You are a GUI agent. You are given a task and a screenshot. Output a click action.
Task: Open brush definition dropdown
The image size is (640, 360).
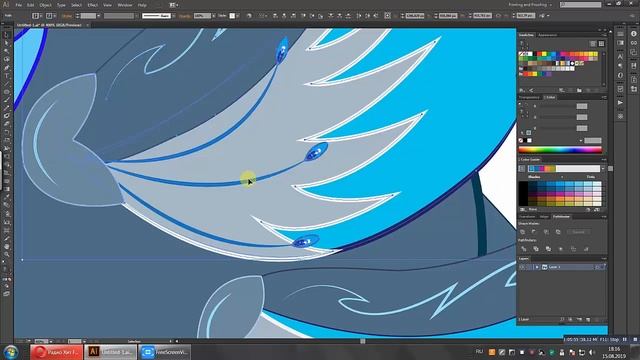(x=173, y=16)
